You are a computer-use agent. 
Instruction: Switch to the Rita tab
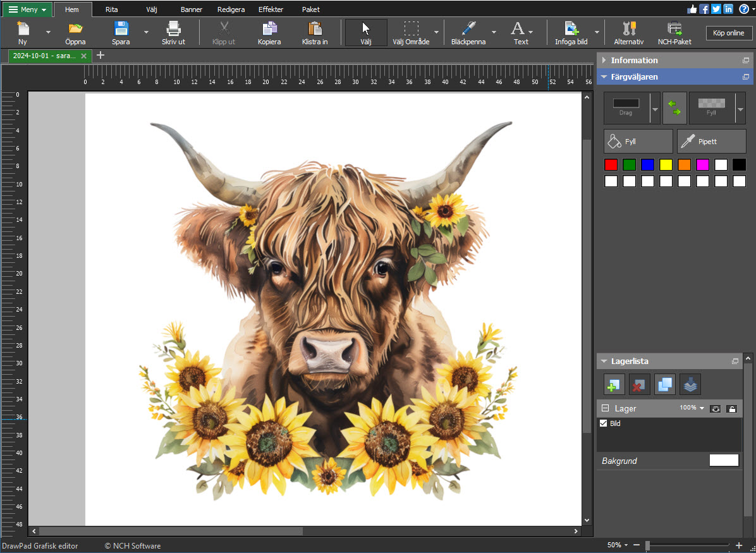[111, 9]
